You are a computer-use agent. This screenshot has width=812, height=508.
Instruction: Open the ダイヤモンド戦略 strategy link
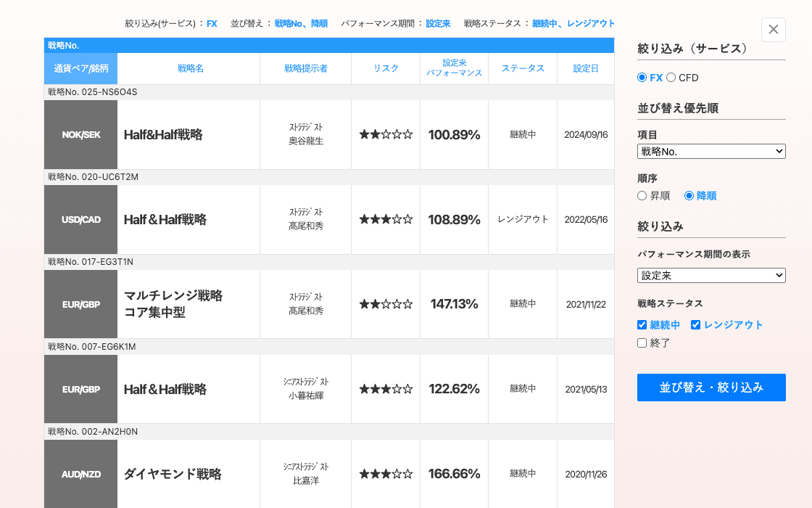173,474
